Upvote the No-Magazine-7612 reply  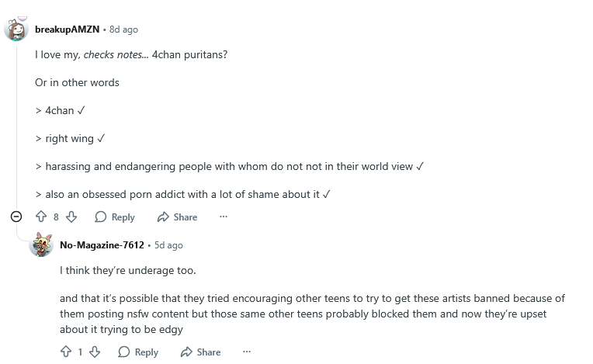(67, 352)
